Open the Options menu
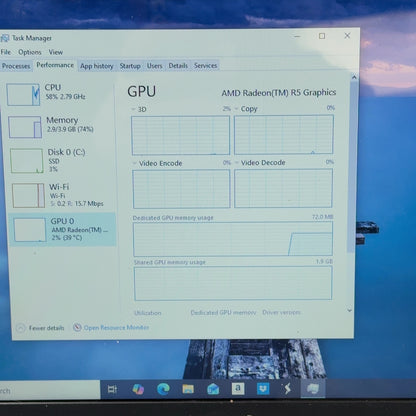 [x=30, y=52]
